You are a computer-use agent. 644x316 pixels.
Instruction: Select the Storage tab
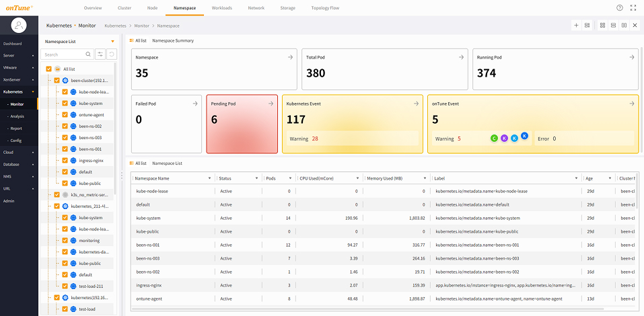tap(288, 8)
